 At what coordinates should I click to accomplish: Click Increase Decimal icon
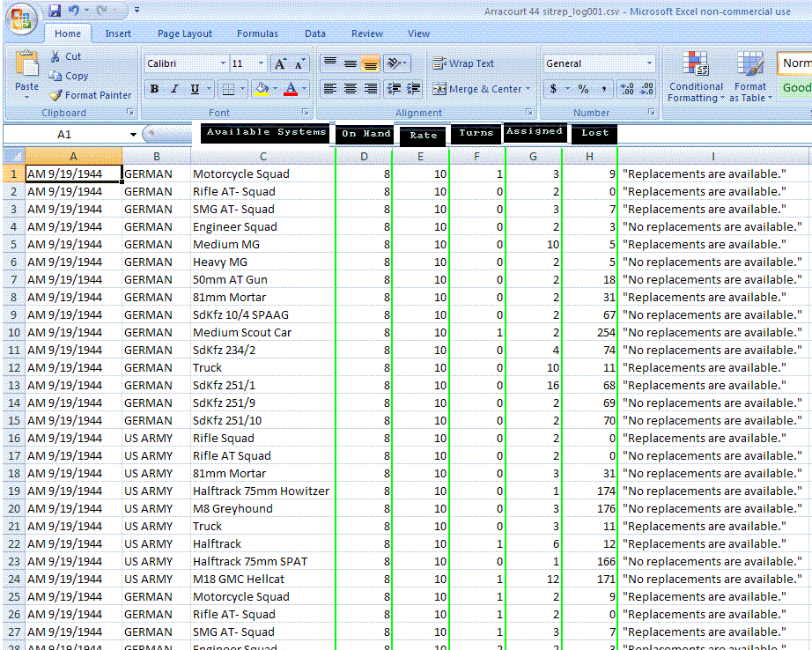click(x=626, y=89)
